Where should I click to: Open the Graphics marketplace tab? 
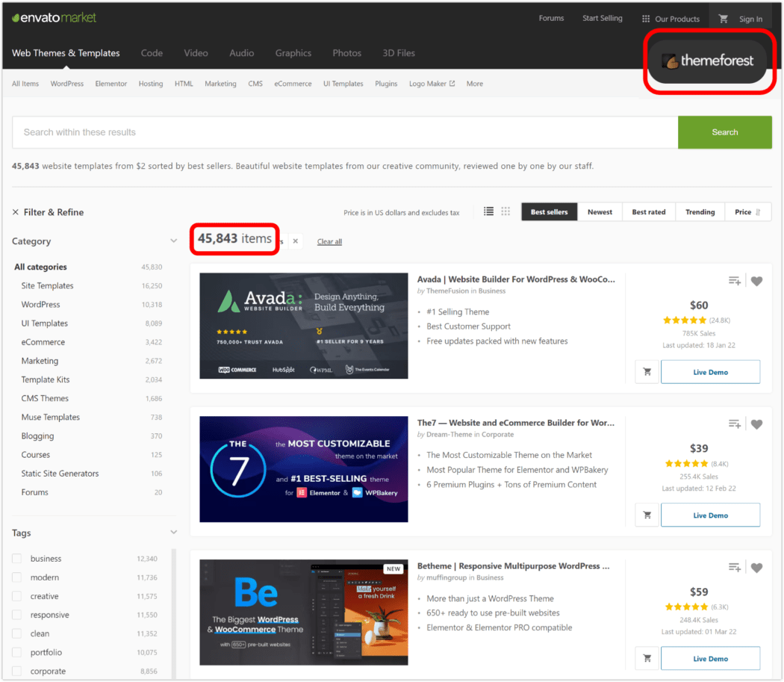point(293,53)
